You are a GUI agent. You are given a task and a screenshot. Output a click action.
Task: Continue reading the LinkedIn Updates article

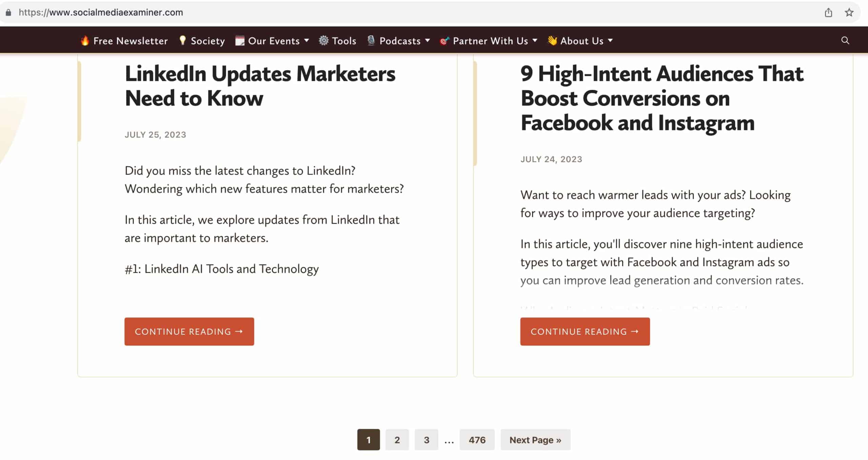tap(189, 331)
